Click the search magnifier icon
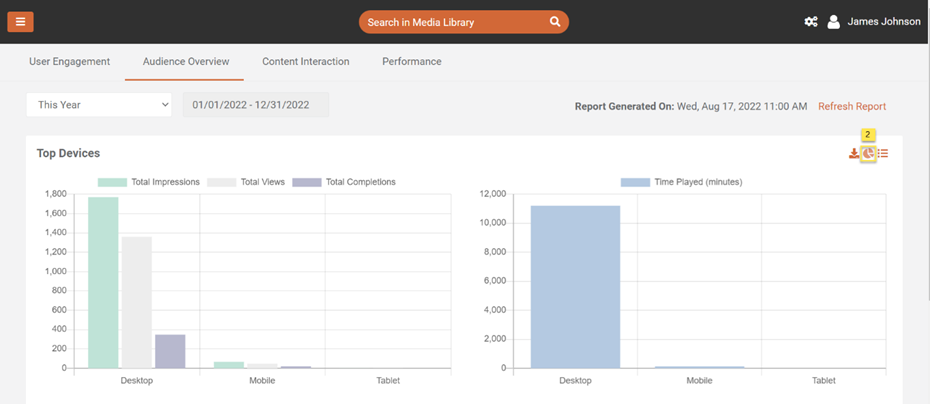930x404 pixels. point(555,22)
